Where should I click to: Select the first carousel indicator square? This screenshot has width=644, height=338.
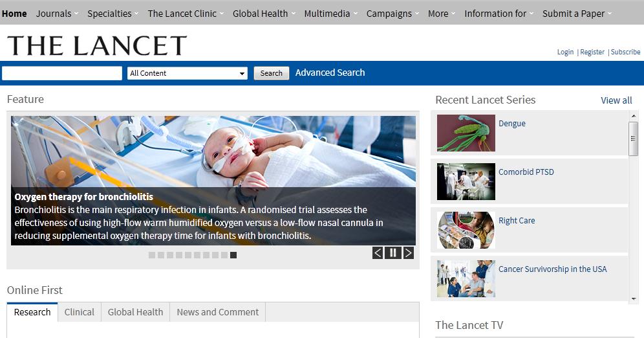point(152,255)
